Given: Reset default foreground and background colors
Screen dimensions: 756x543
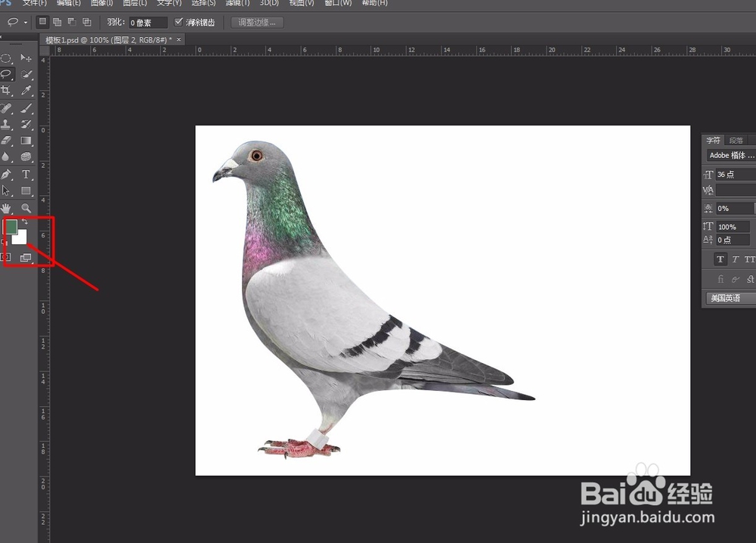Looking at the screenshot, I should [5, 241].
